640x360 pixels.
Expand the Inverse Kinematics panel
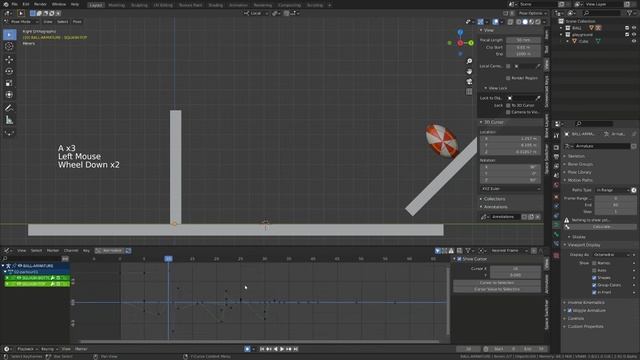(586, 303)
